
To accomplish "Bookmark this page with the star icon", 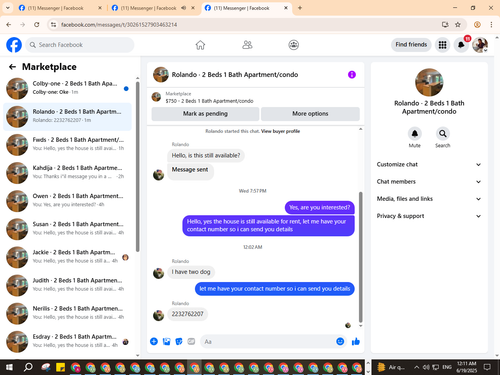I will pyautogui.click(x=458, y=24).
